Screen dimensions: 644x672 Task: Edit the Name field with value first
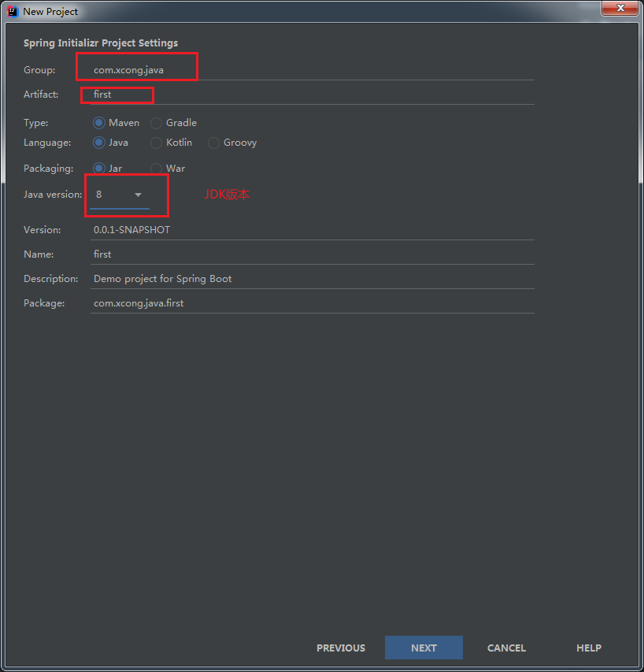(312, 254)
